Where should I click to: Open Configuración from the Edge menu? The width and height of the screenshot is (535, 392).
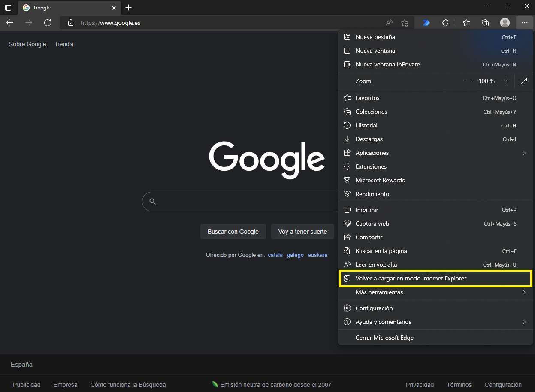[x=435, y=308]
